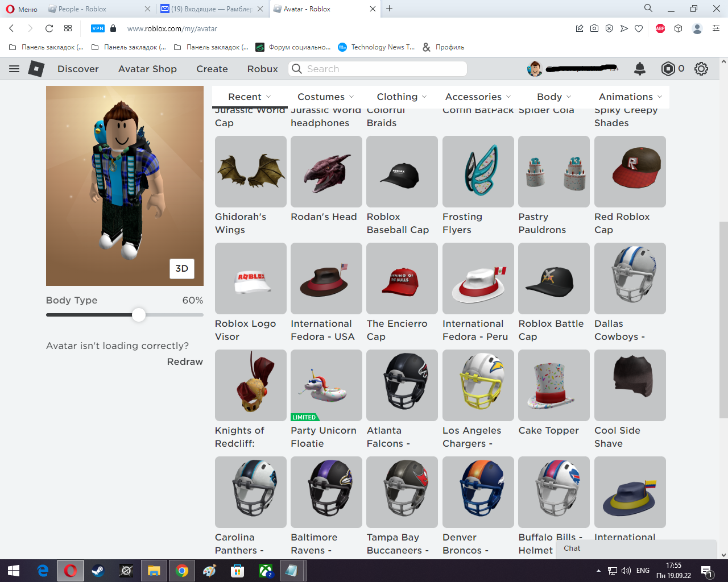Open File Explorer from the taskbar
The height and width of the screenshot is (582, 728).
[154, 571]
